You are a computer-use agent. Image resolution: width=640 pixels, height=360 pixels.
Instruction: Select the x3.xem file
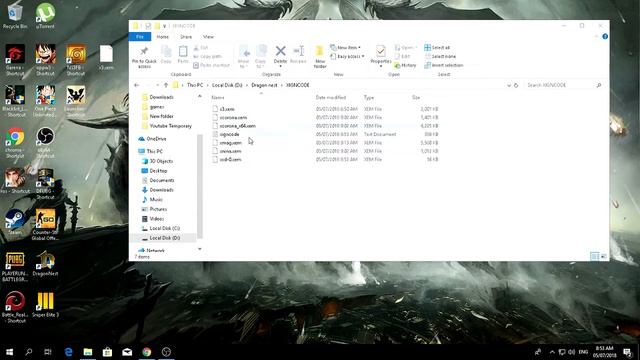pyautogui.click(x=223, y=109)
